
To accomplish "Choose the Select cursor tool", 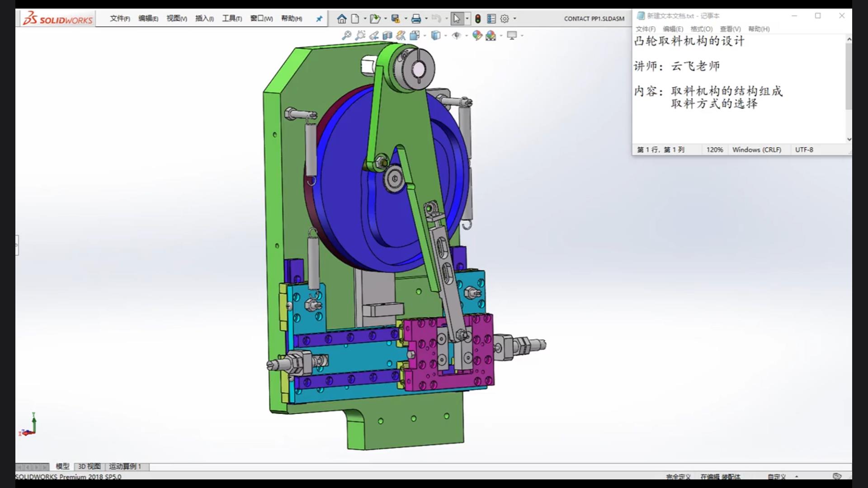I will [457, 19].
